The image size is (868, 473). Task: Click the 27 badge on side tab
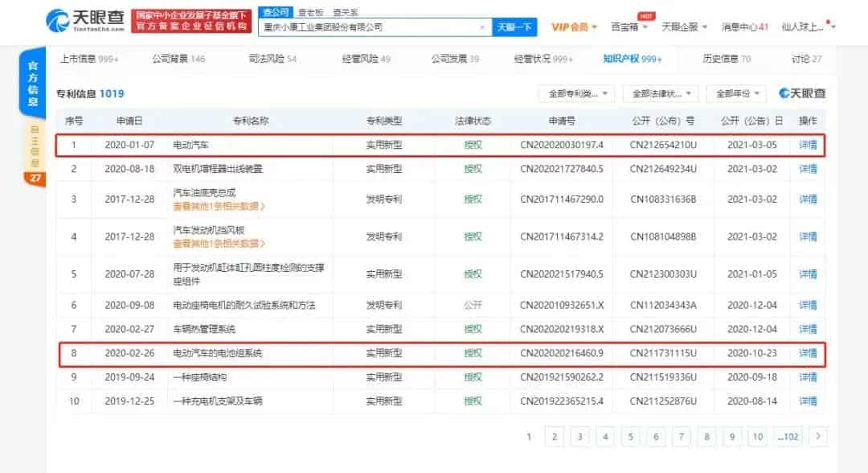[x=35, y=178]
